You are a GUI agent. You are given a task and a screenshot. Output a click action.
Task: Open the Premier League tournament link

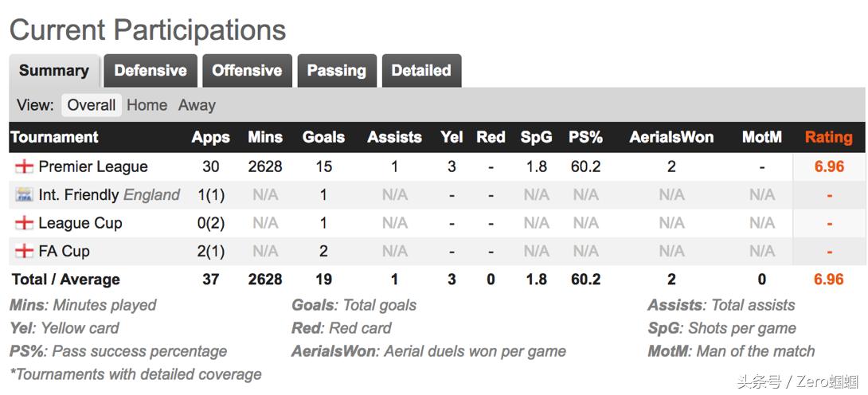(x=93, y=166)
